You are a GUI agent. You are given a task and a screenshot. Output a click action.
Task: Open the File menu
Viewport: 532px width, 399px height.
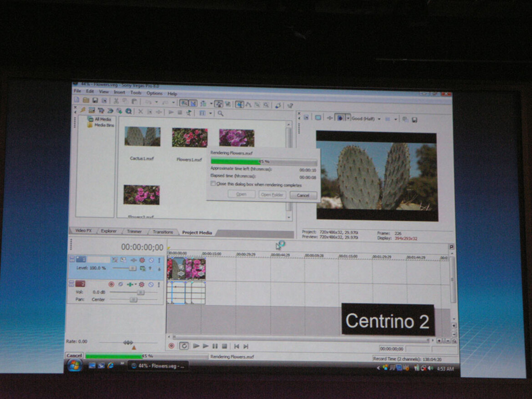pos(77,91)
